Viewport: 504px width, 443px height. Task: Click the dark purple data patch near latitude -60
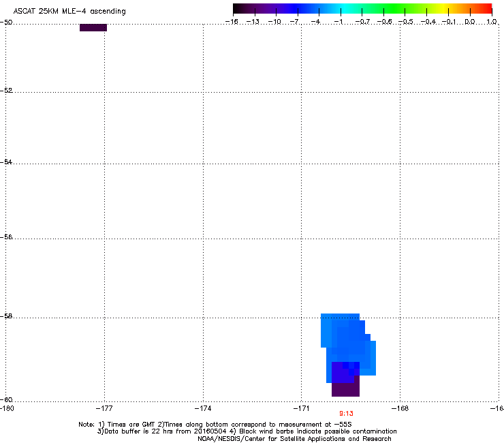pos(345,390)
